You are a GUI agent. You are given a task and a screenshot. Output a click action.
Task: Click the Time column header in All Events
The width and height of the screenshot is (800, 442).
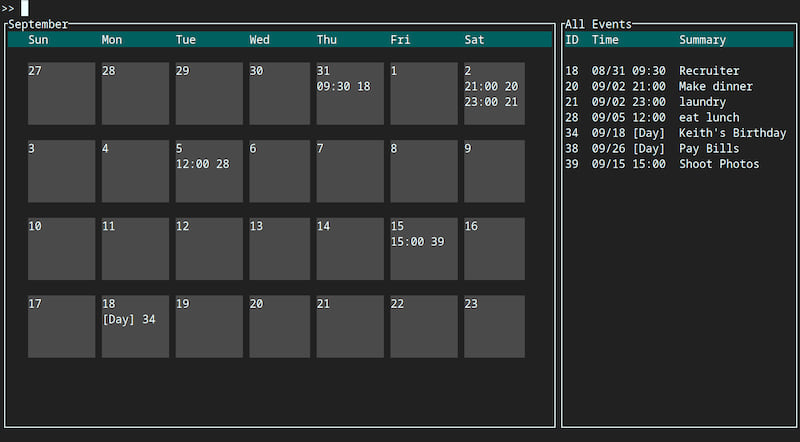click(x=605, y=40)
